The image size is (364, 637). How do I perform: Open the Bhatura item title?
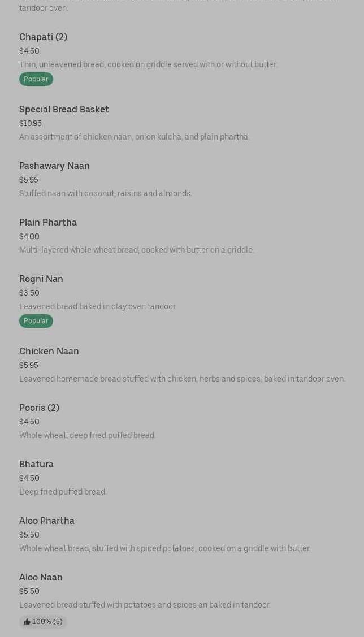(36, 465)
